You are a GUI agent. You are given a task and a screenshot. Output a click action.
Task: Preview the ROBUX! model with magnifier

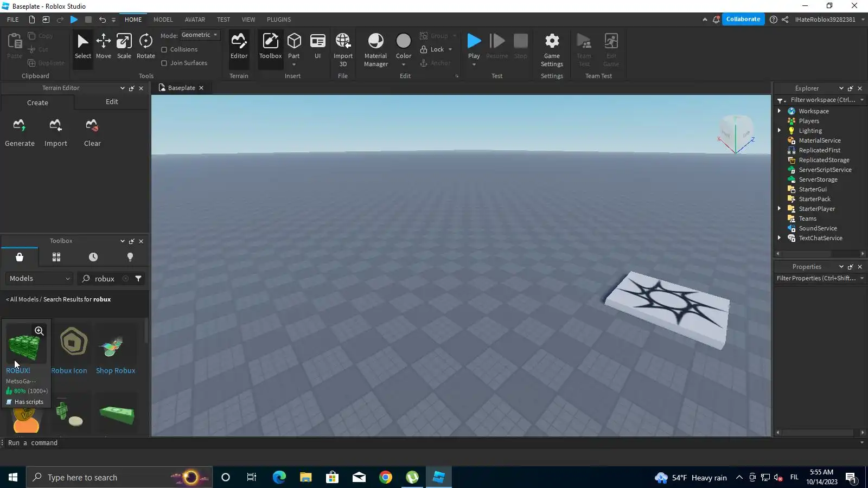39,331
